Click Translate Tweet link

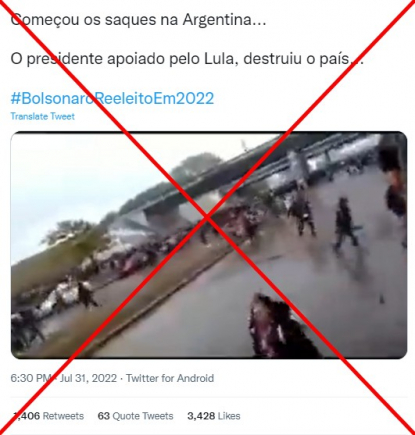click(43, 116)
